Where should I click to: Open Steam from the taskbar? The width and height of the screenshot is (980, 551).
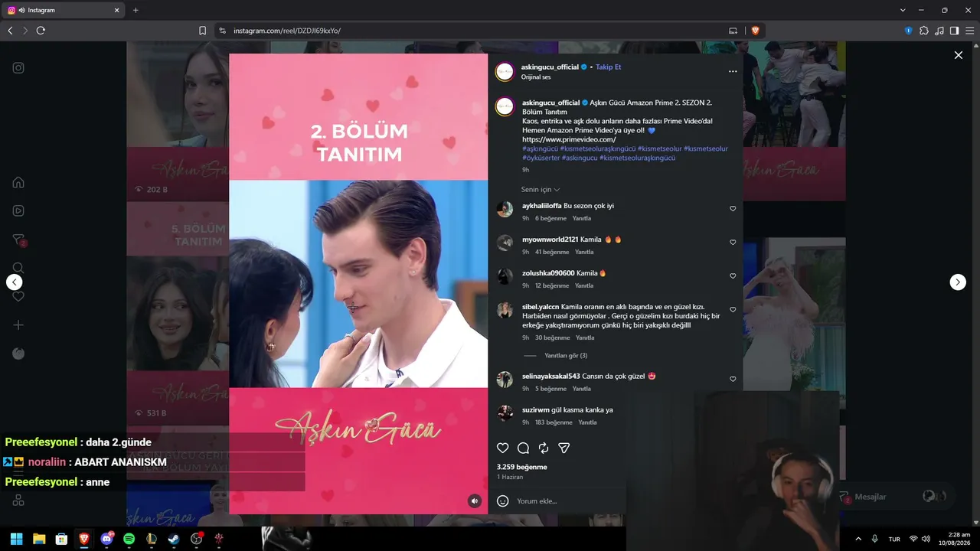click(x=174, y=539)
